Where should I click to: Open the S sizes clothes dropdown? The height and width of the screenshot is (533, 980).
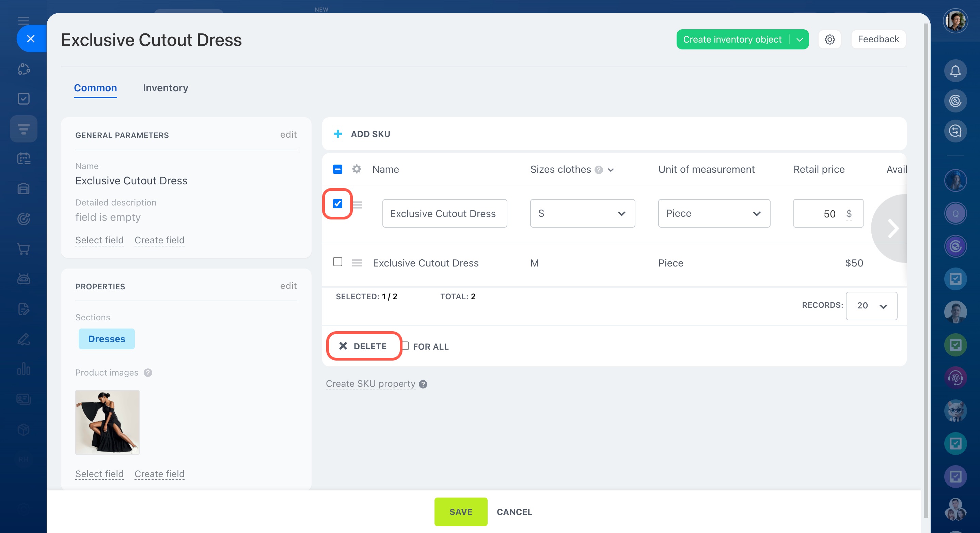click(x=582, y=214)
